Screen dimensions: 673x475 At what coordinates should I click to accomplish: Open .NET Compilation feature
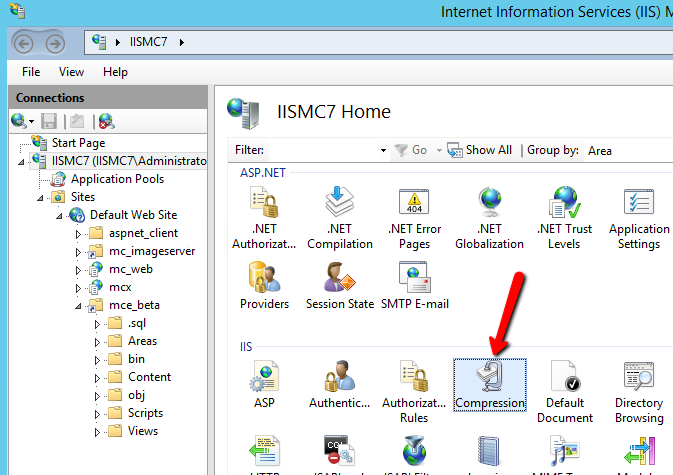coord(340,218)
